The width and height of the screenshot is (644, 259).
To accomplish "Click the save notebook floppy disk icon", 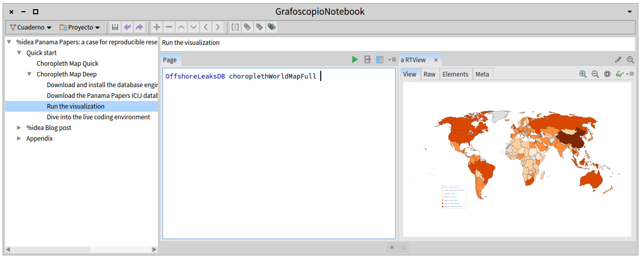I will tap(115, 27).
